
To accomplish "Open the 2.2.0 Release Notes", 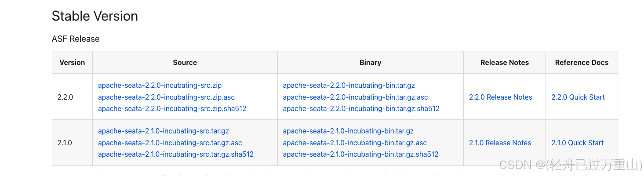I will (x=500, y=97).
